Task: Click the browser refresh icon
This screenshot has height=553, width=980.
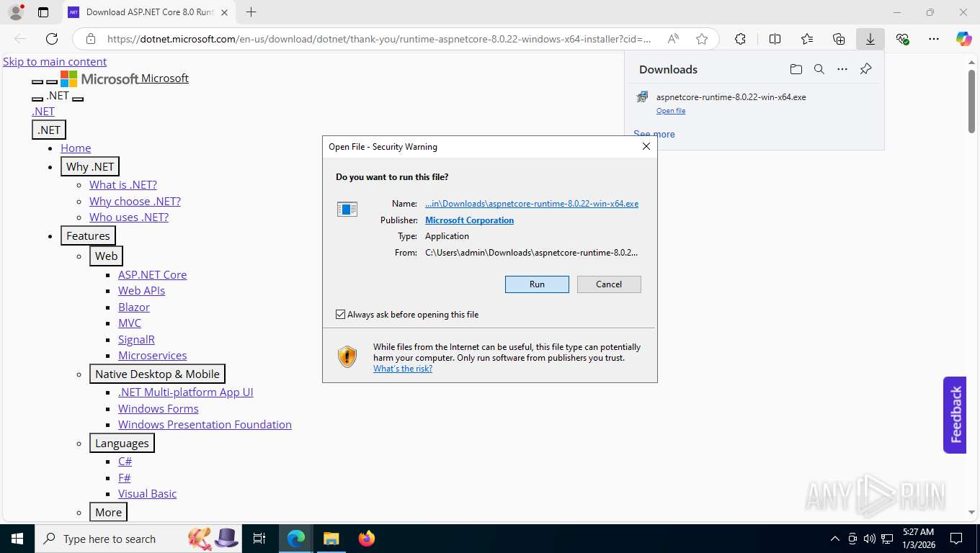Action: [x=52, y=39]
